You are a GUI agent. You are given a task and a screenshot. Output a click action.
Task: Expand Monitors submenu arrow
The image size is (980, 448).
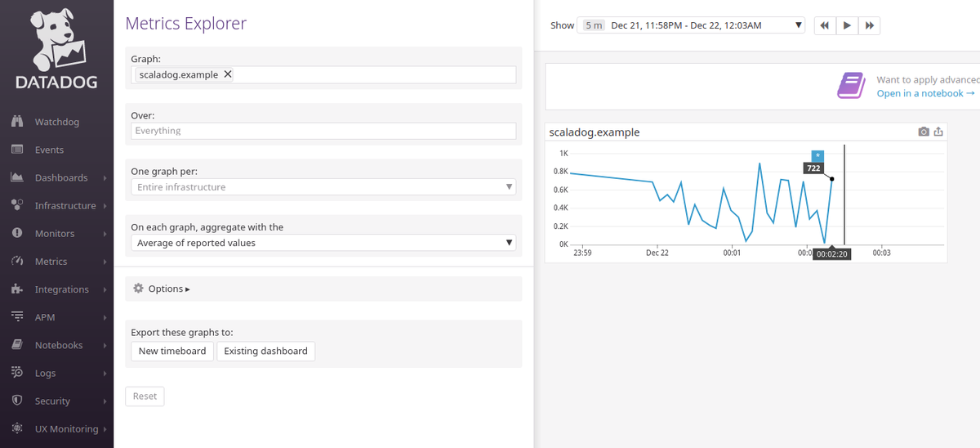pos(105,234)
